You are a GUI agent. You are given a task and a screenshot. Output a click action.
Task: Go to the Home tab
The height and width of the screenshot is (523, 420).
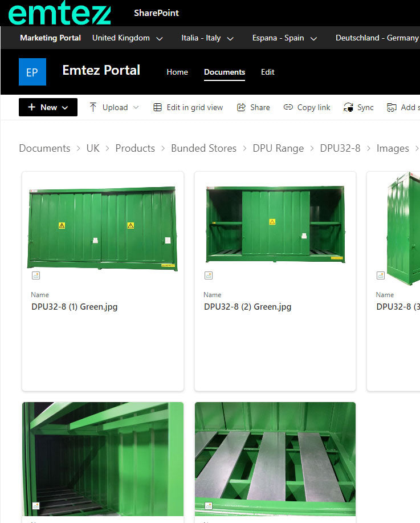pos(177,72)
